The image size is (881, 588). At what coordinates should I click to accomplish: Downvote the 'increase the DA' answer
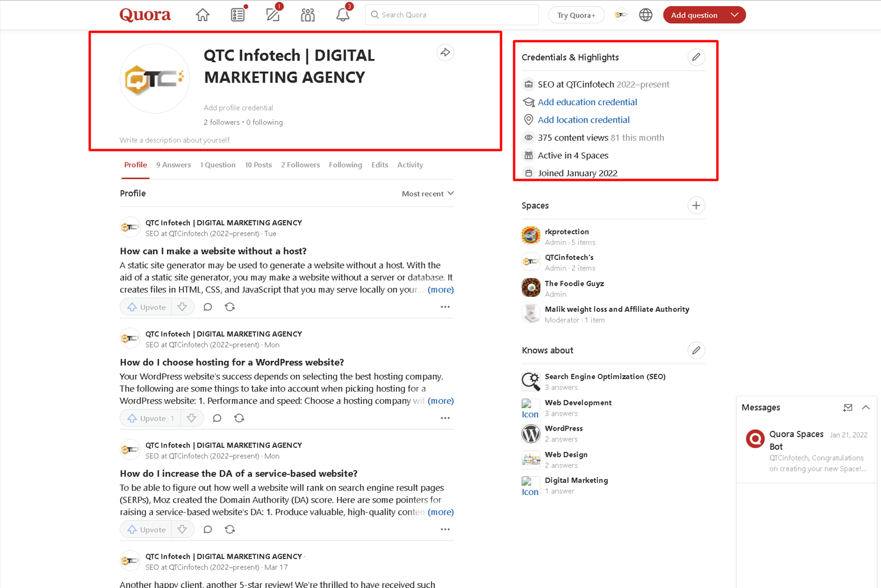182,529
